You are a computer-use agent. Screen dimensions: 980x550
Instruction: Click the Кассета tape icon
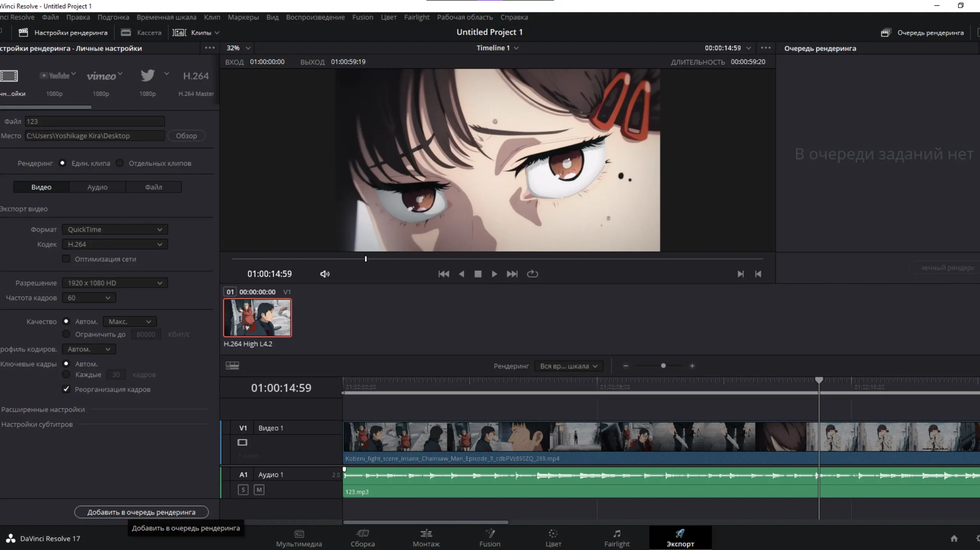click(x=126, y=33)
